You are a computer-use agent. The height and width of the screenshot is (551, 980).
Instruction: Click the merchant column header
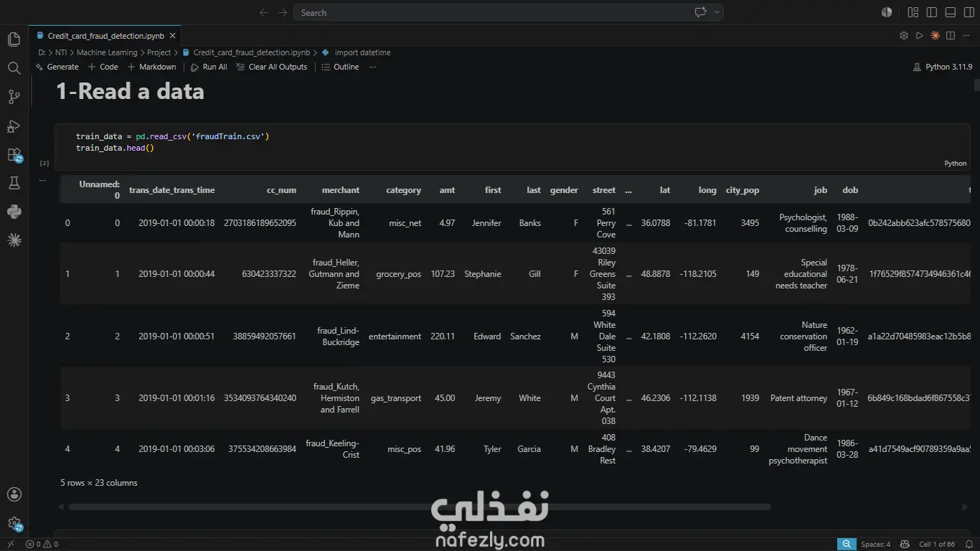coord(341,190)
